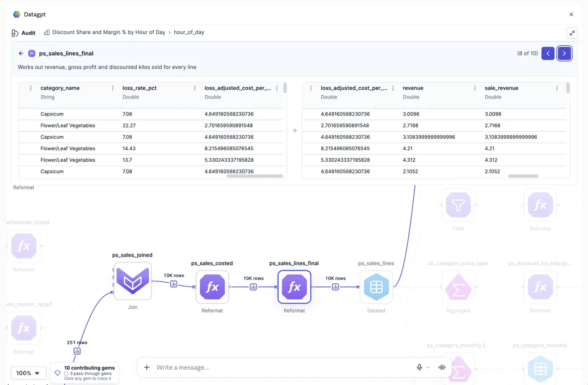The height and width of the screenshot is (385, 588).
Task: Open right loss_adjusted_cost_per column options menu
Action: (x=393, y=88)
